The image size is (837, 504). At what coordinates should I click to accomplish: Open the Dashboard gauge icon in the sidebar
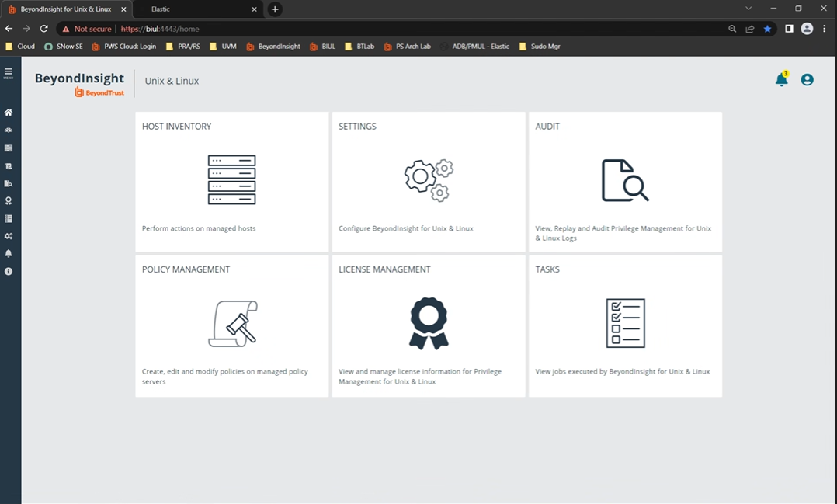[x=9, y=130]
